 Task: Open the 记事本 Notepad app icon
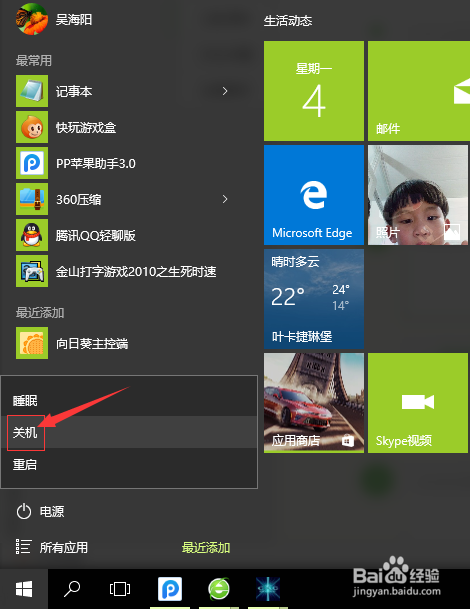[32, 91]
